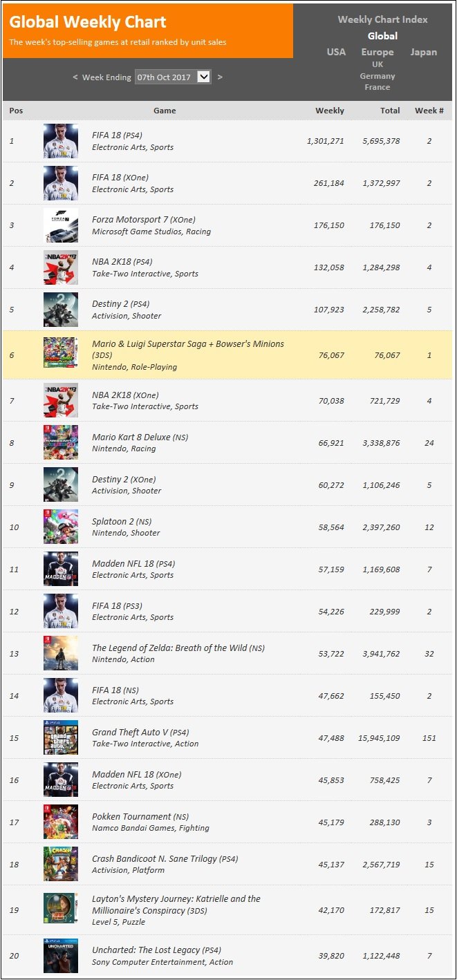Open Uncharted: The Lost Legacy game page

(x=156, y=950)
